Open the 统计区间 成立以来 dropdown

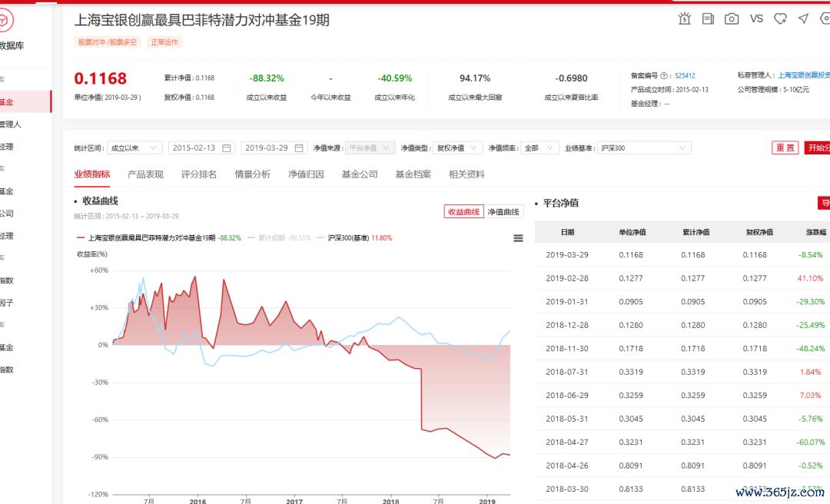click(134, 148)
